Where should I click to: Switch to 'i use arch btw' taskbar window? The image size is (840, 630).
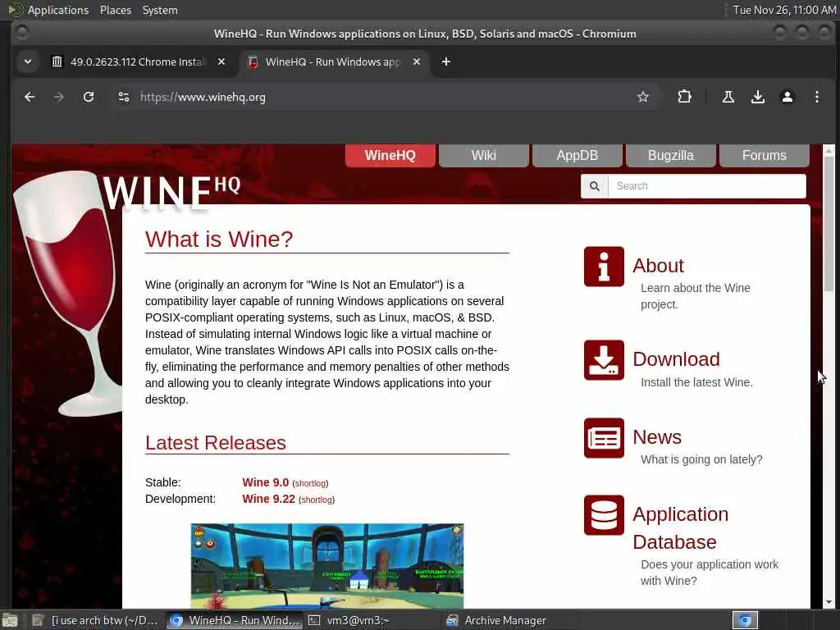pos(95,620)
